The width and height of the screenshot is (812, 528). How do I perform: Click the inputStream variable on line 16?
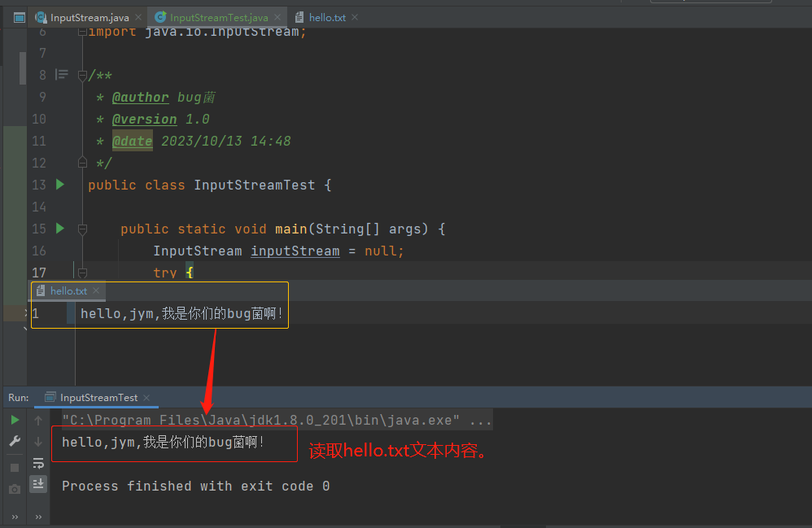295,251
